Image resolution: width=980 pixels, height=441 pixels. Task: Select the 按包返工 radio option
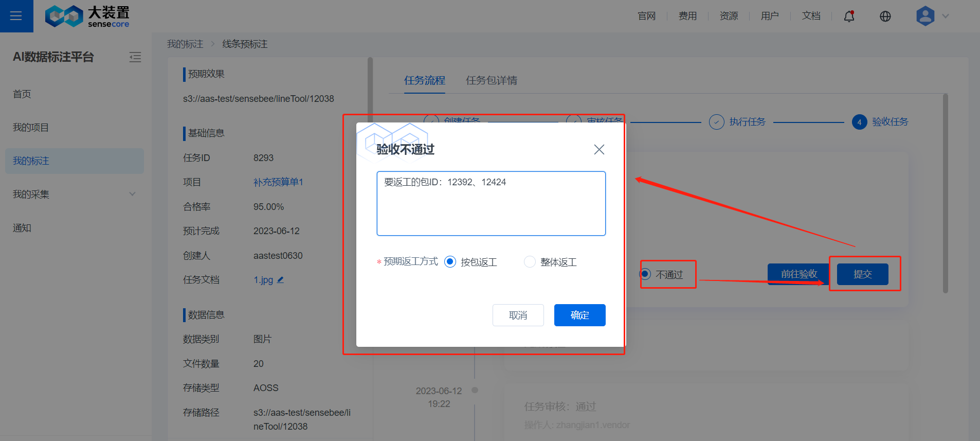point(450,262)
